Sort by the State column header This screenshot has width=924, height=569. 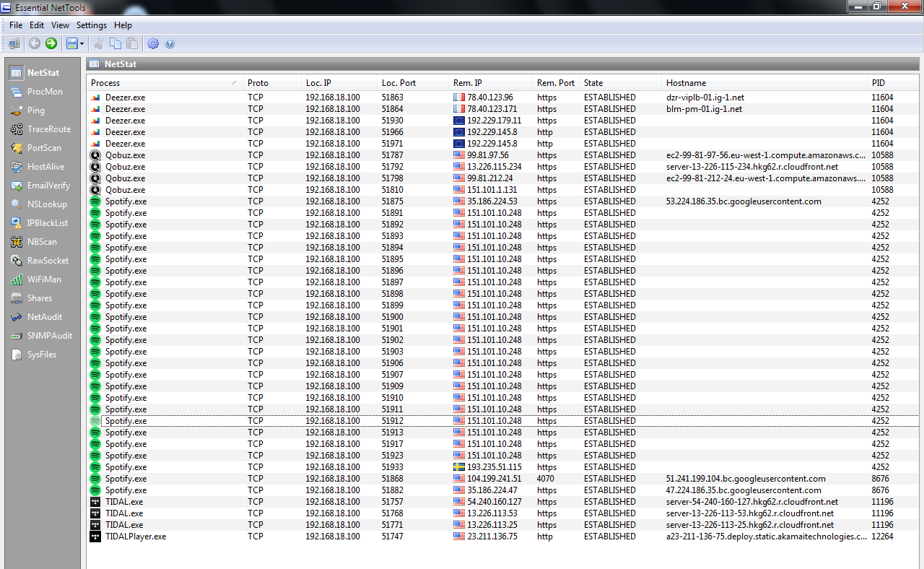coord(621,83)
